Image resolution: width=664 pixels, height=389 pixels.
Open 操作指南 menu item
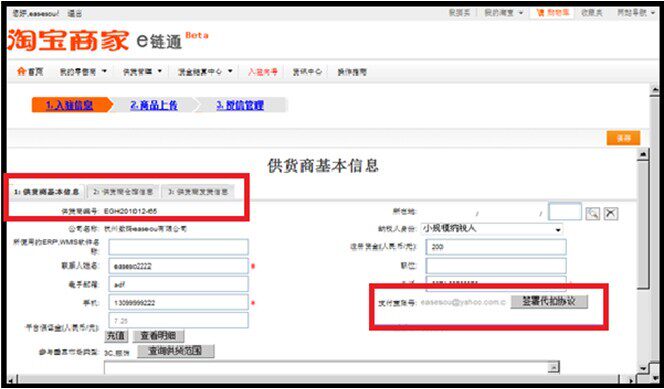[x=352, y=72]
